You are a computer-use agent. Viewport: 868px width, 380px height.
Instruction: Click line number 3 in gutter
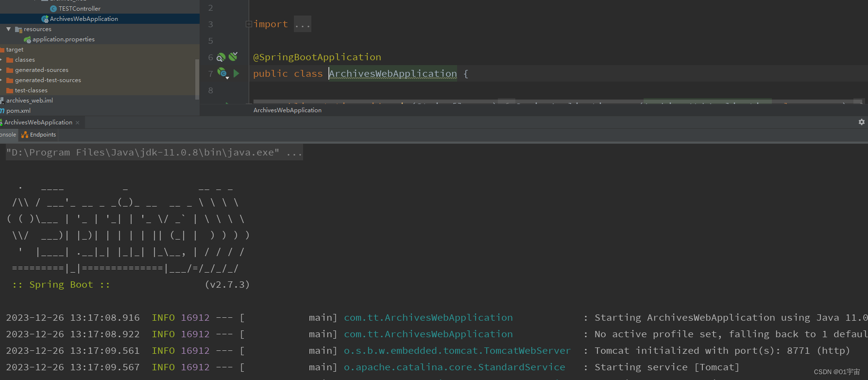tap(210, 24)
